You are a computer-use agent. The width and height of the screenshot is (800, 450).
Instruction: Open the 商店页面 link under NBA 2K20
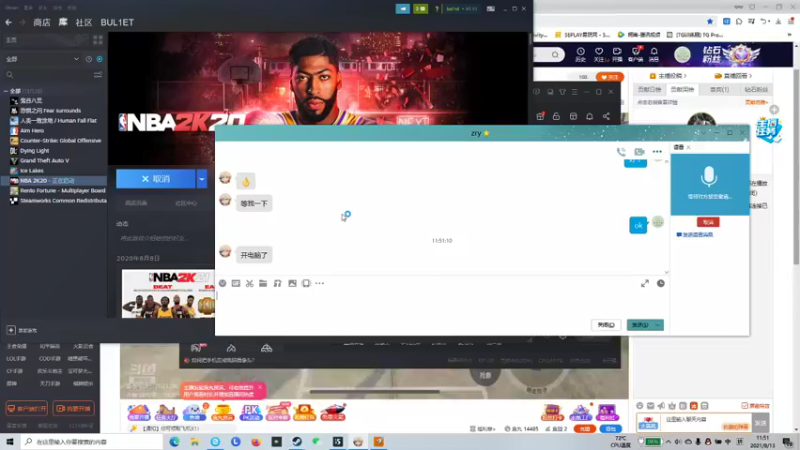point(136,203)
